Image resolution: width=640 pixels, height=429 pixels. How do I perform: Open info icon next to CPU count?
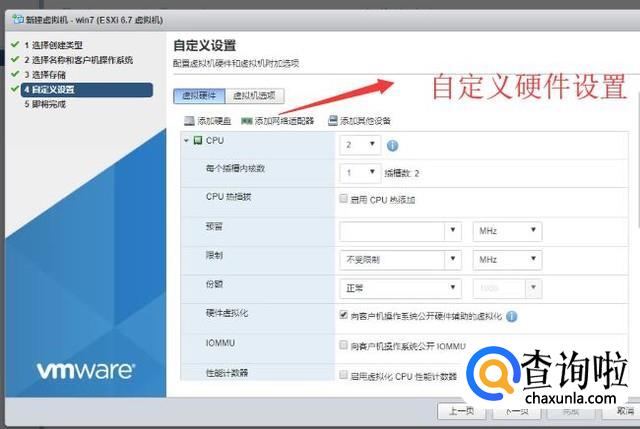(392, 145)
